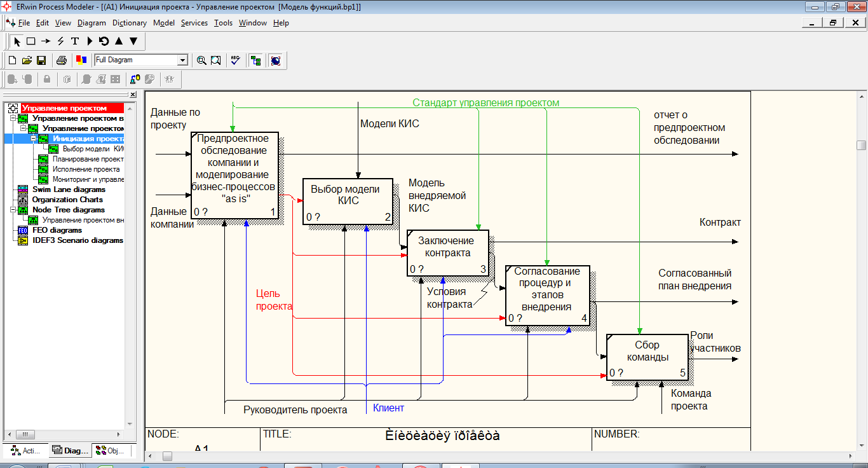Click the Save model floppy icon

(x=41, y=60)
